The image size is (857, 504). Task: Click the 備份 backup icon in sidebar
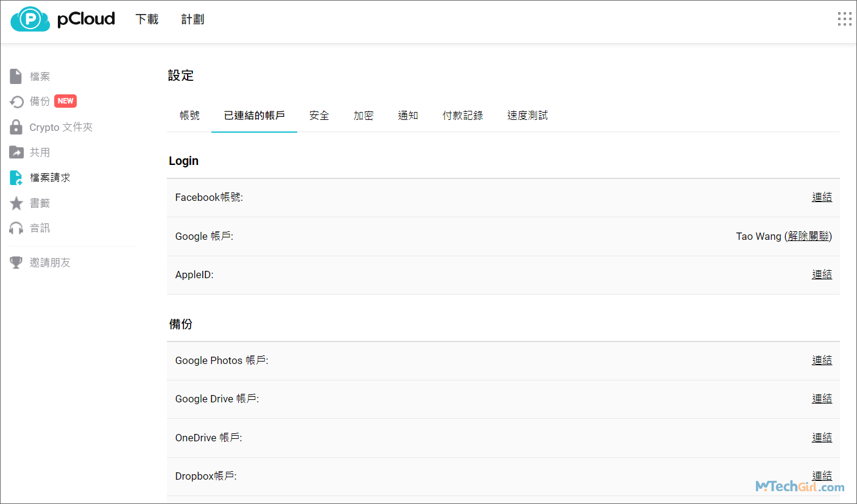(x=16, y=102)
